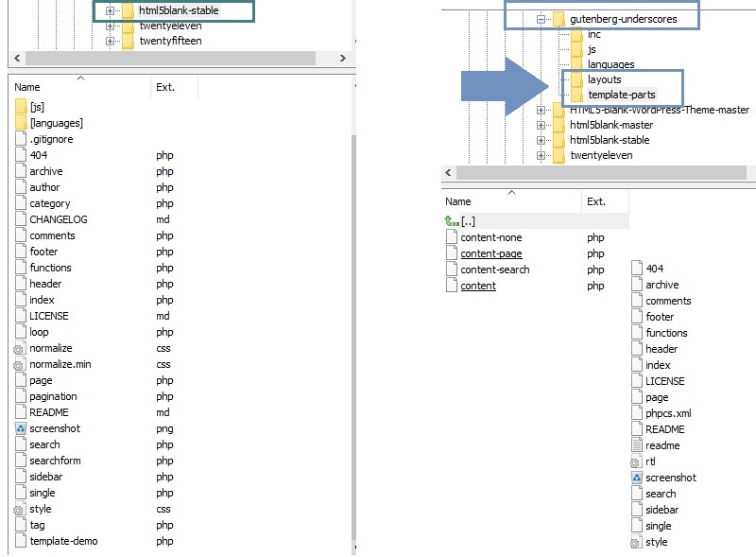
Task: Select the html5blank-stable folder in left tree
Action: pos(179,10)
